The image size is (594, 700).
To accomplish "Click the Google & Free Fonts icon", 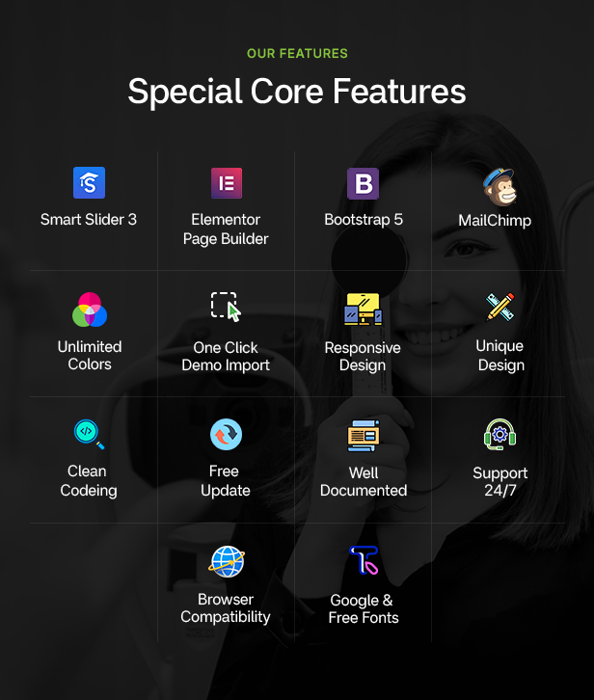I will point(364,560).
